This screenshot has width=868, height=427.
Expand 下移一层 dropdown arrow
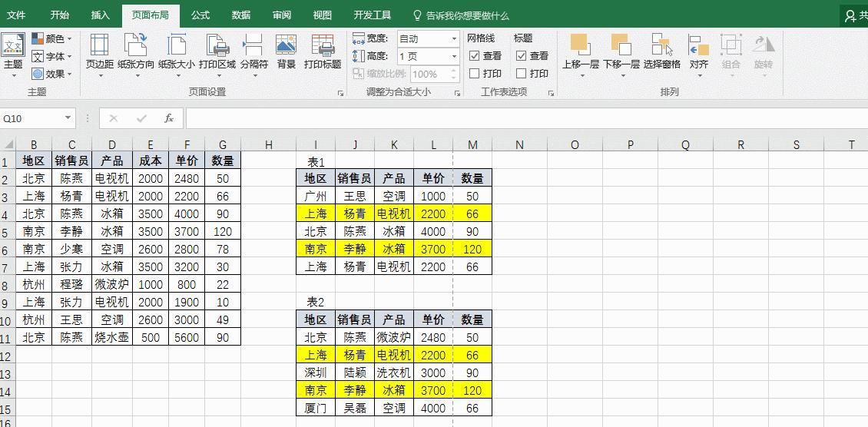[621, 76]
